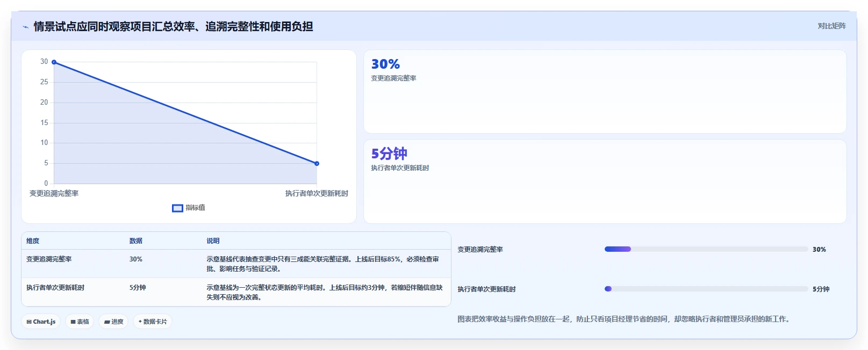Click the 执行者单次更新耗时 caption under 5分钟 card
Screen dimensions: 868x350
click(x=400, y=168)
